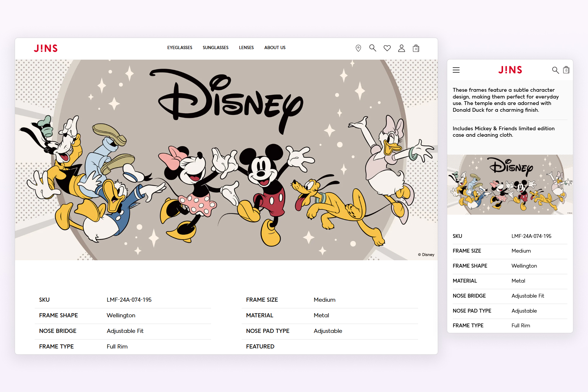This screenshot has height=392, width=588.
Task: Open the shopping bag icon on desktop
Action: [416, 48]
